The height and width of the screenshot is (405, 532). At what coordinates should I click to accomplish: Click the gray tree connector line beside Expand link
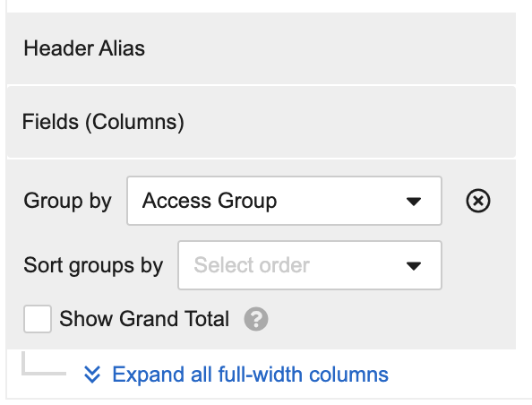coord(44,364)
